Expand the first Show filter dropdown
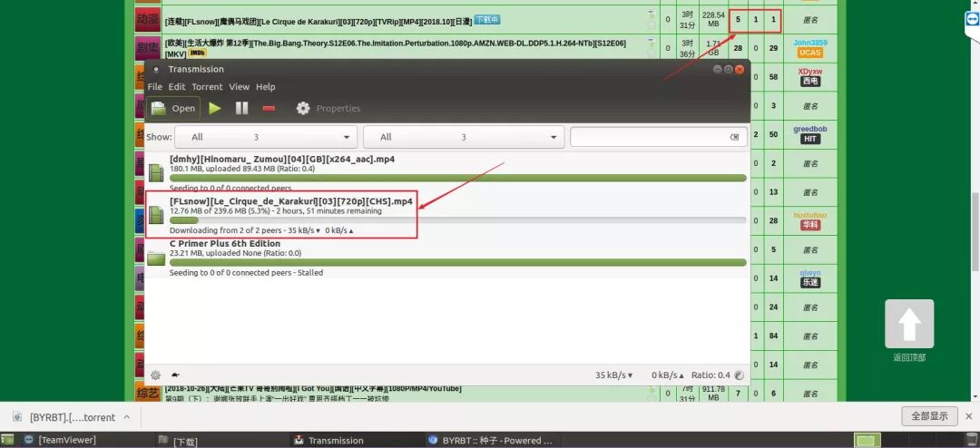Image resolution: width=980 pixels, height=448 pixels. 266,137
